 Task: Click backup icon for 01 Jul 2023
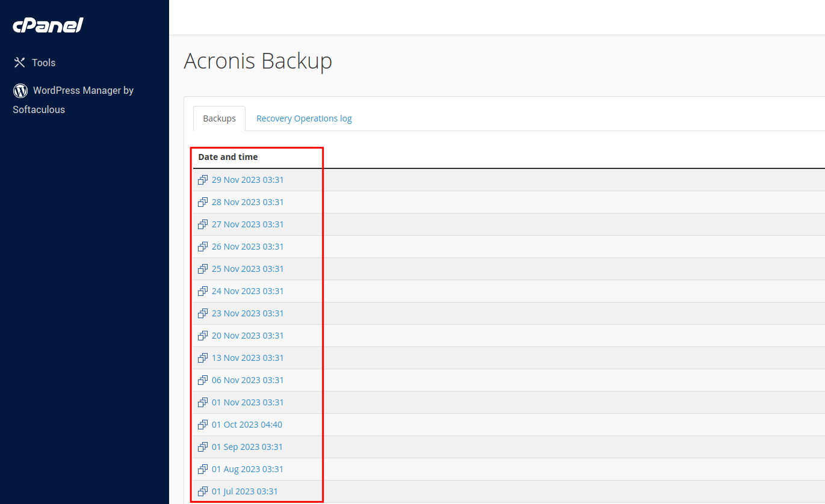pos(203,491)
